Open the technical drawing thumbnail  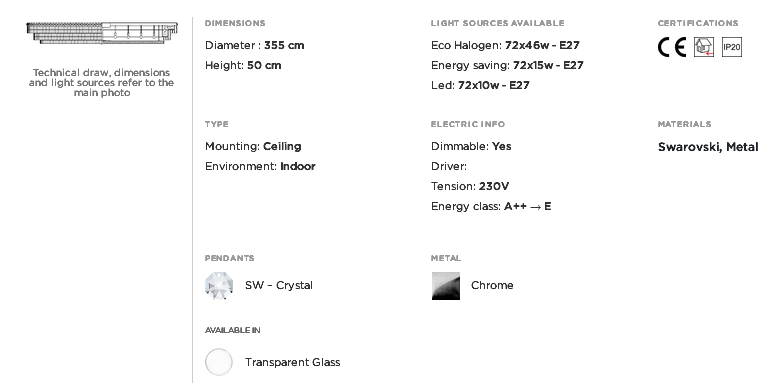tap(102, 33)
